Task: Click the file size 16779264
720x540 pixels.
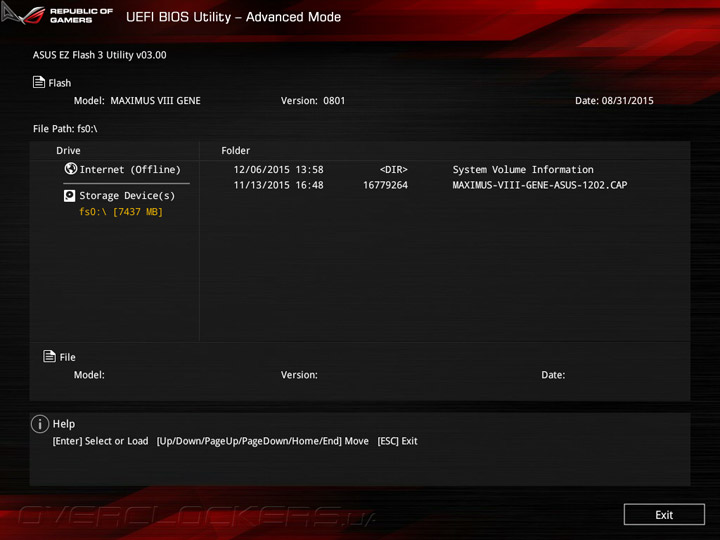Action: 385,185
